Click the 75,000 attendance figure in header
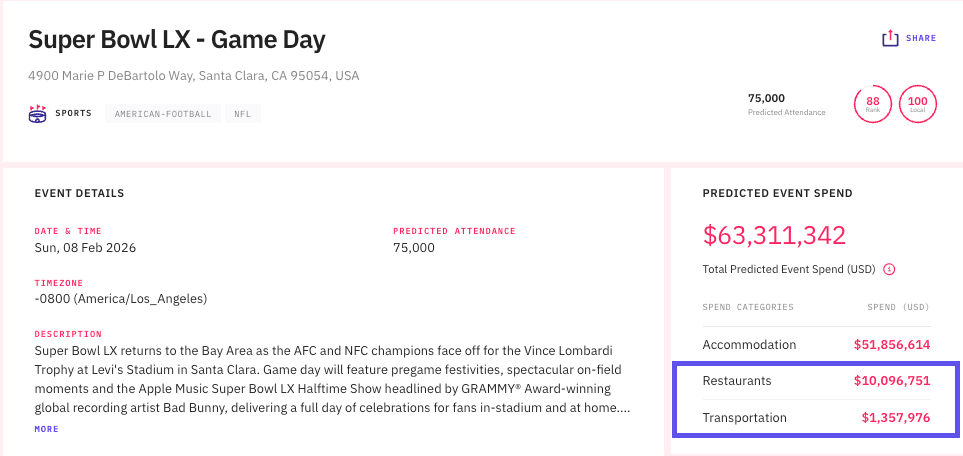The image size is (963, 456). 766,98
